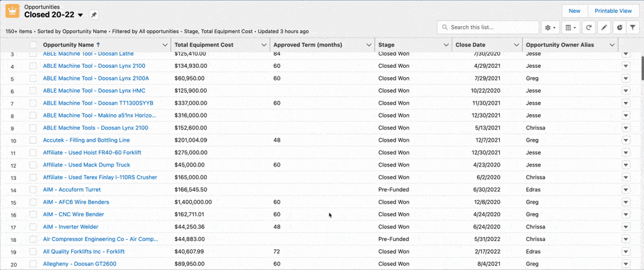
Task: Open list view controls gear menu
Action: (x=550, y=28)
